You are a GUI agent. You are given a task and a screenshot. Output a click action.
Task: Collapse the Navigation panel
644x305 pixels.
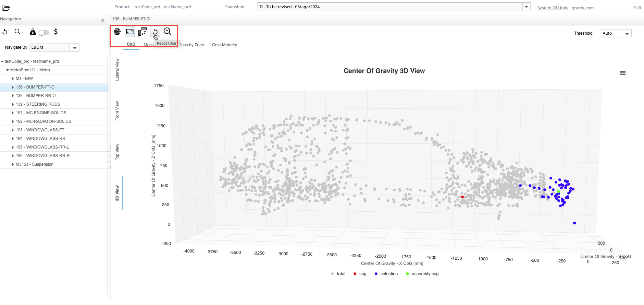[x=102, y=20]
